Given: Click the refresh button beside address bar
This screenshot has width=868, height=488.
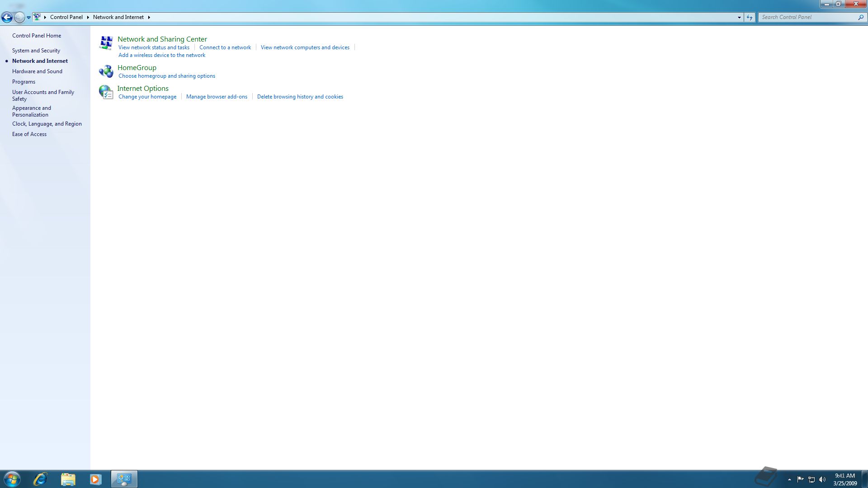Looking at the screenshot, I should (x=750, y=17).
